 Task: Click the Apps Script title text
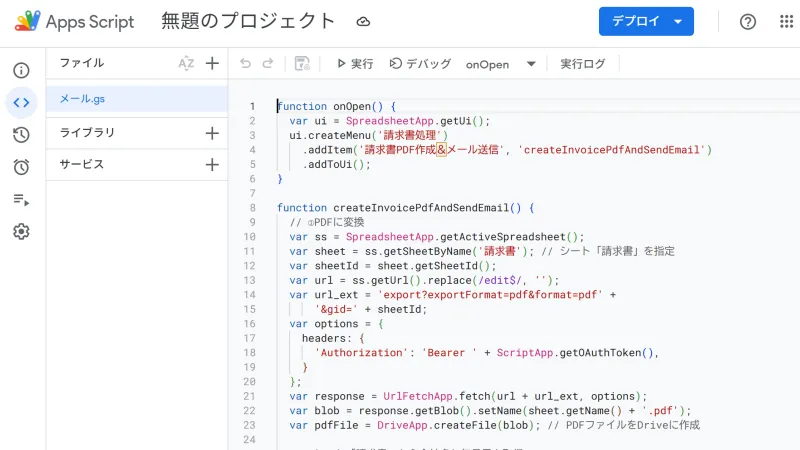[90, 22]
